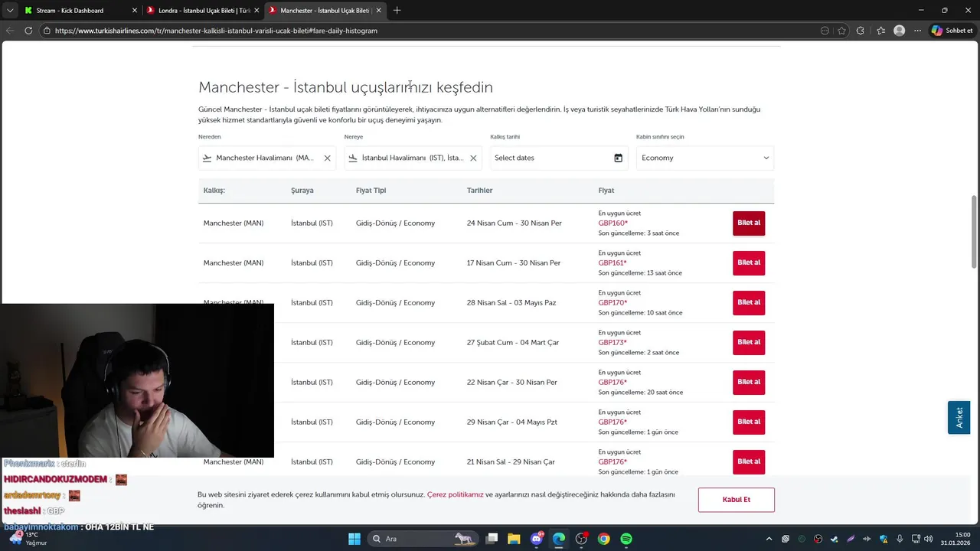View site information lock icon in address bar

47,31
